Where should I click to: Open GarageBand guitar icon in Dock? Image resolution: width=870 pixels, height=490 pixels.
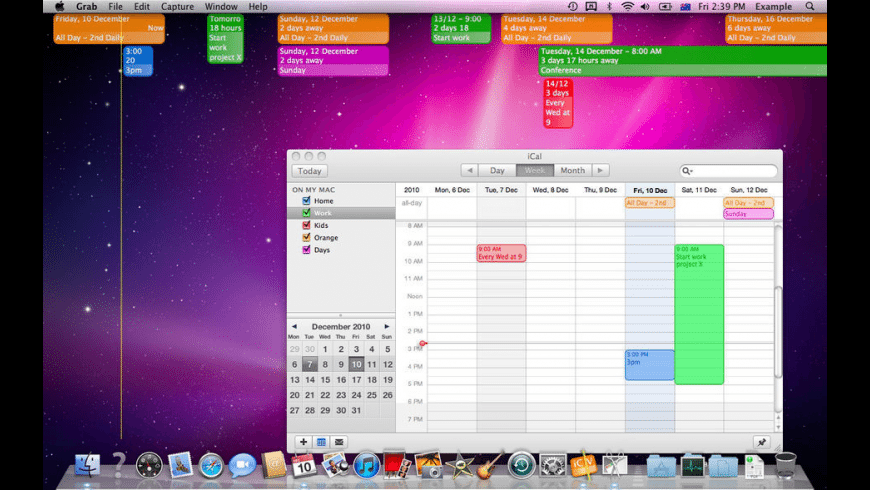[490, 465]
